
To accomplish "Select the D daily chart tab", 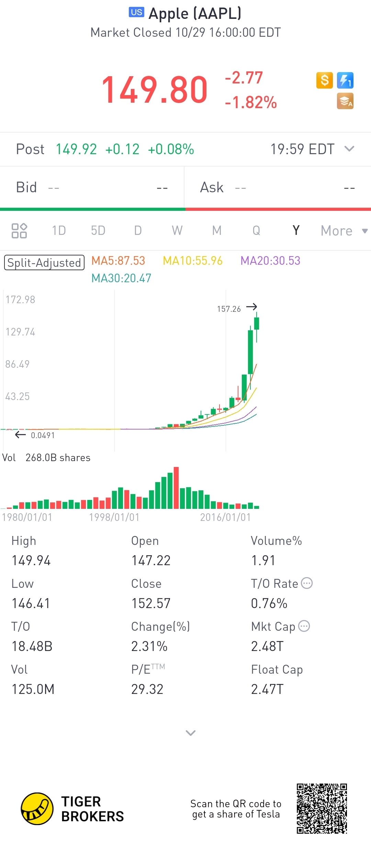I will tap(138, 230).
